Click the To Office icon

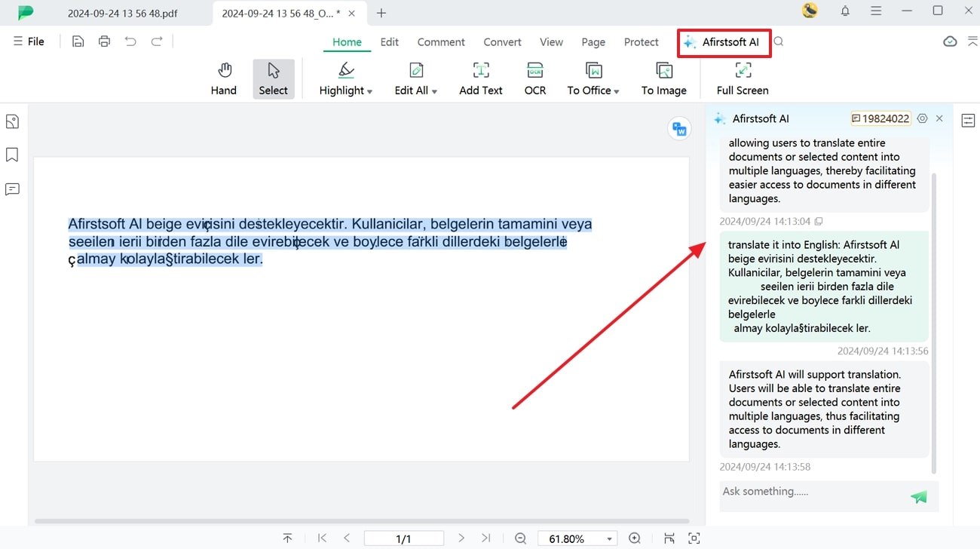click(594, 71)
